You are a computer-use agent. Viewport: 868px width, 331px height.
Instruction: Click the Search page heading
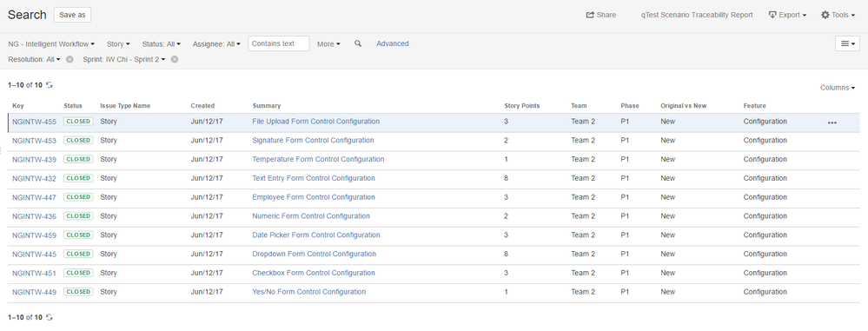click(27, 15)
